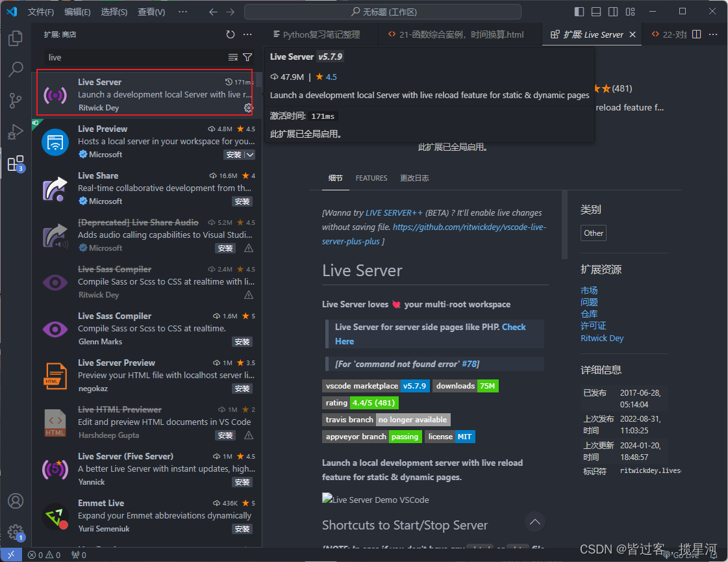Open the overflow menu in menu bar
Screen dimensions: 728x562
pyautogui.click(x=183, y=12)
